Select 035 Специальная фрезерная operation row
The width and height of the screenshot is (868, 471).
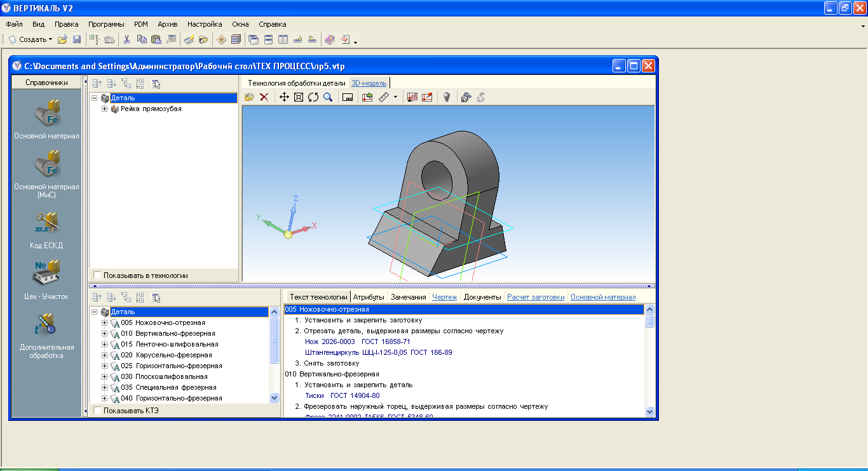click(168, 387)
